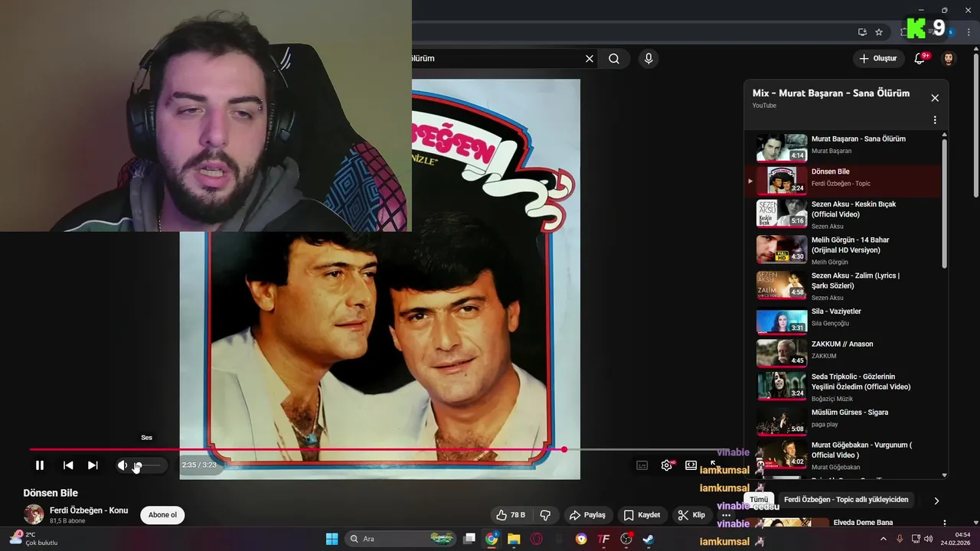
Task: Click the Kaydet save button
Action: [x=642, y=515]
